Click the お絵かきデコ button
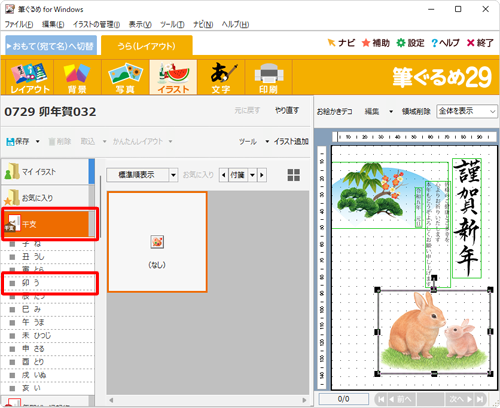The width and height of the screenshot is (500, 408). [334, 111]
